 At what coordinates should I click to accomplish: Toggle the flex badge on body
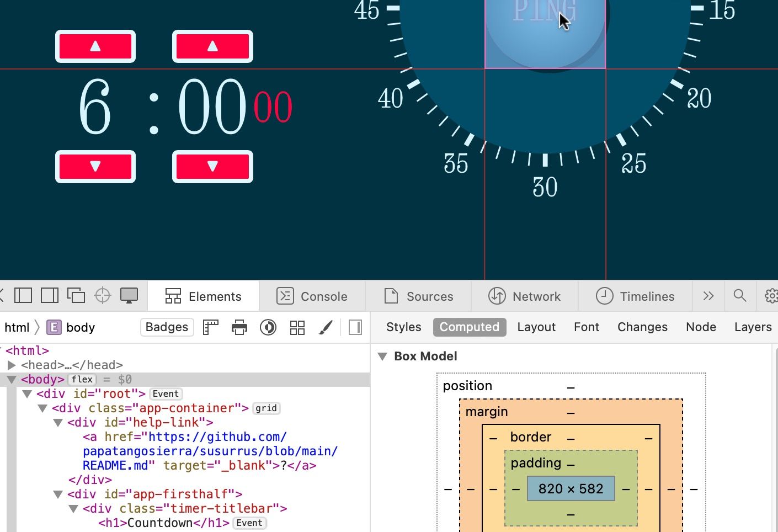click(82, 380)
